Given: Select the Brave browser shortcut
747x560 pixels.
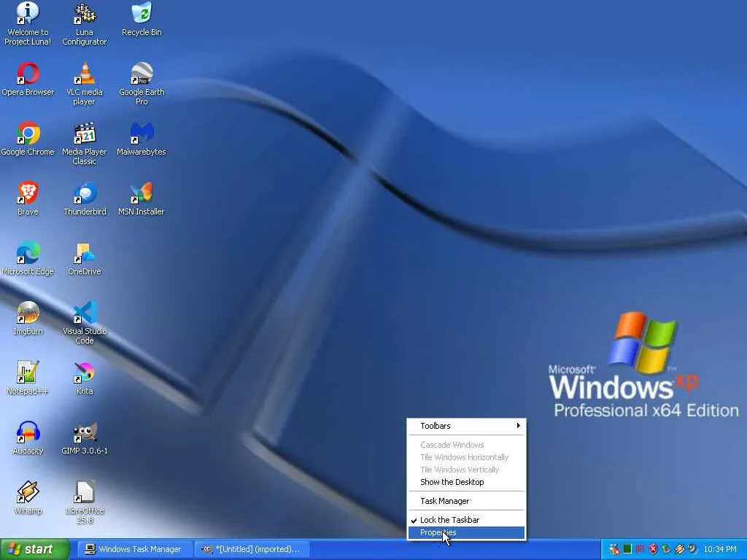Looking at the screenshot, I should [28, 200].
